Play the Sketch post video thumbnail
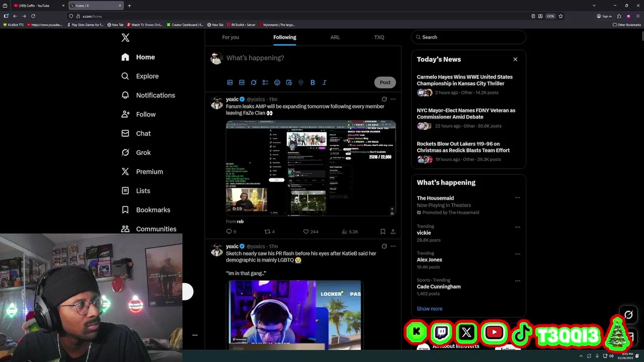 click(x=294, y=315)
